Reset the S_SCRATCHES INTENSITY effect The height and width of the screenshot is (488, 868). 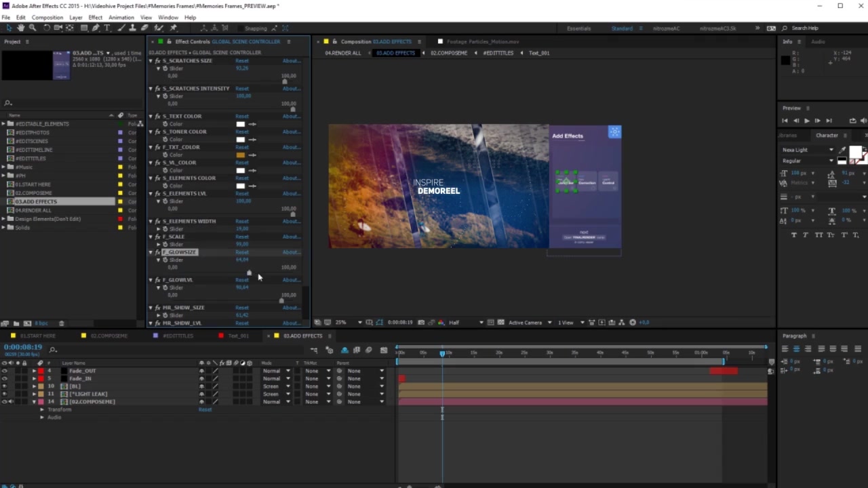(242, 89)
